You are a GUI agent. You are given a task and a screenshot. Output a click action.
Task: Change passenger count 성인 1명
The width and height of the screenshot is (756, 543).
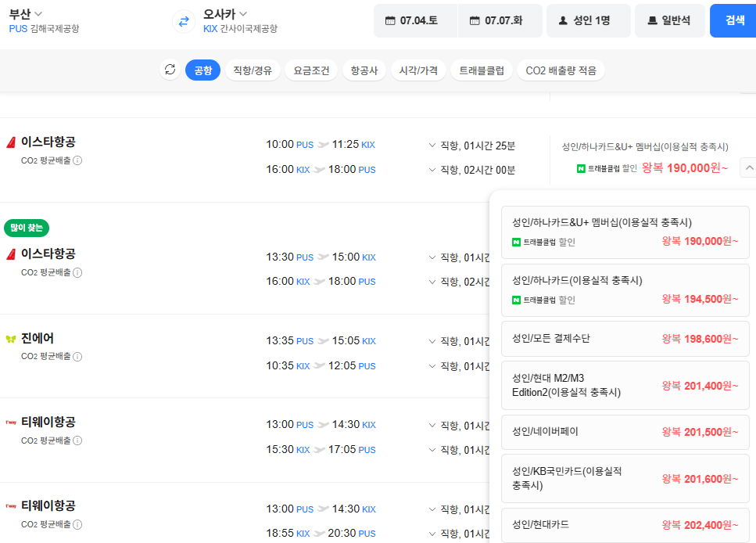[588, 20]
